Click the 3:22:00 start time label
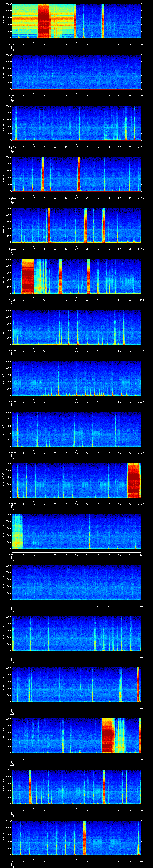Image resolution: width=153 pixels, height=868 pixels. pyautogui.click(x=12, y=44)
